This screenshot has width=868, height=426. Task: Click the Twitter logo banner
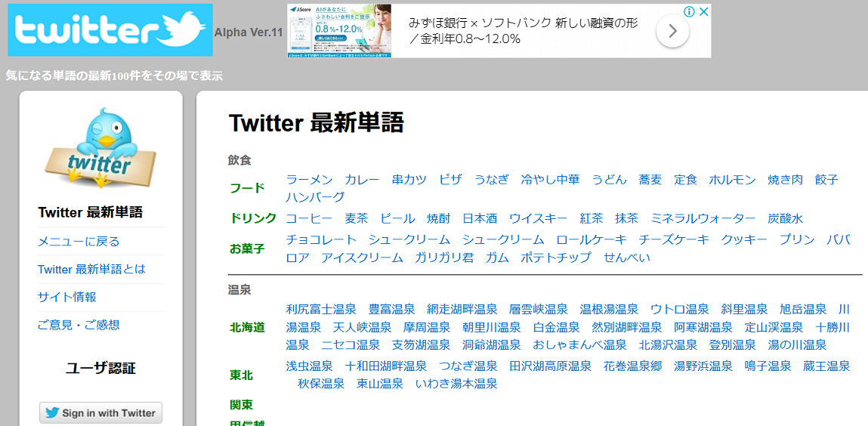tap(110, 30)
